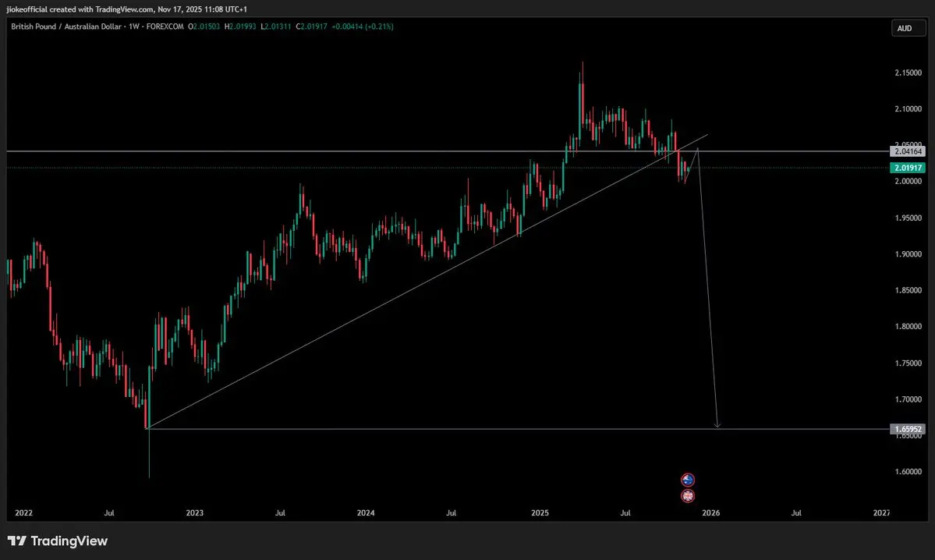Click the Australia flag event icon

coord(688,480)
